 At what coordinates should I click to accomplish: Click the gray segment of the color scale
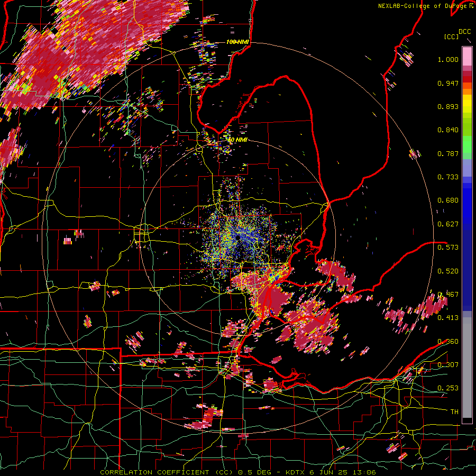pos(467,368)
